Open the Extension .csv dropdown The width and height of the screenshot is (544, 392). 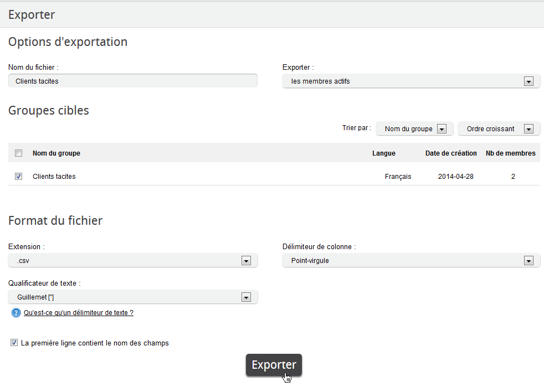click(133, 261)
